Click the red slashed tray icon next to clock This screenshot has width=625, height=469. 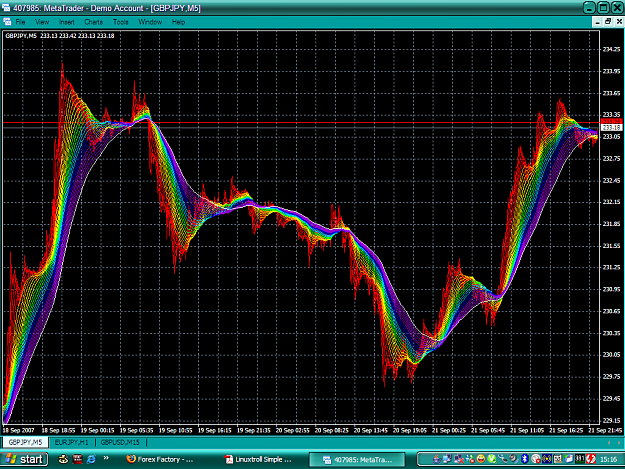591,459
